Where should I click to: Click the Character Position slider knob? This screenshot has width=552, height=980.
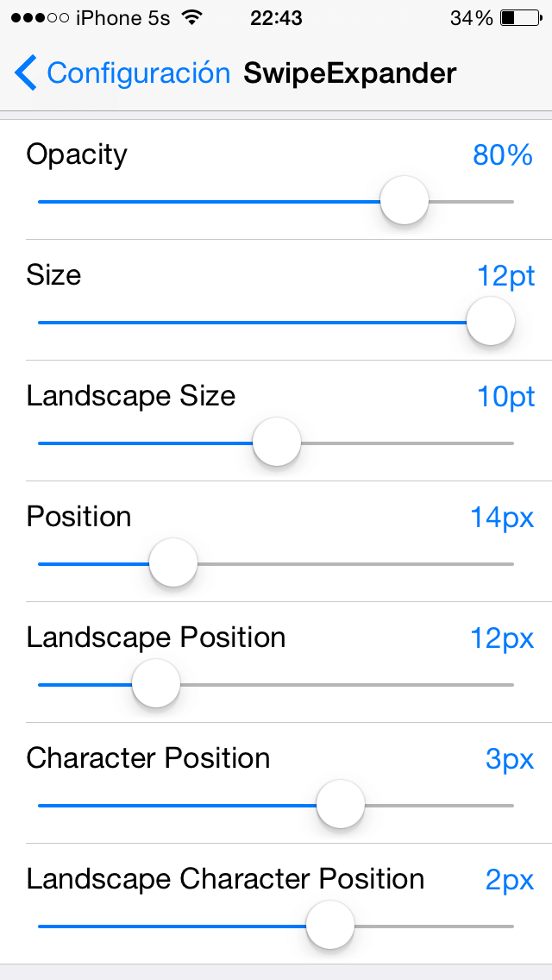click(341, 805)
